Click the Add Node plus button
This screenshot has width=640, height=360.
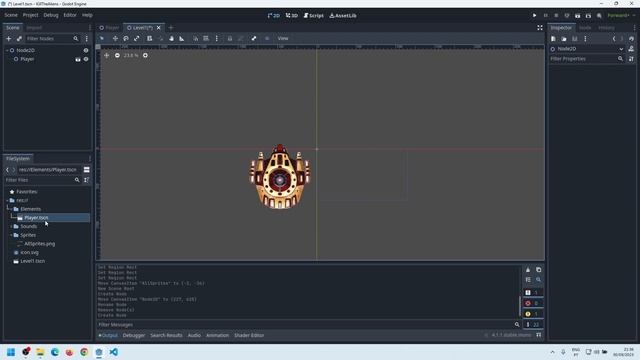(9, 38)
